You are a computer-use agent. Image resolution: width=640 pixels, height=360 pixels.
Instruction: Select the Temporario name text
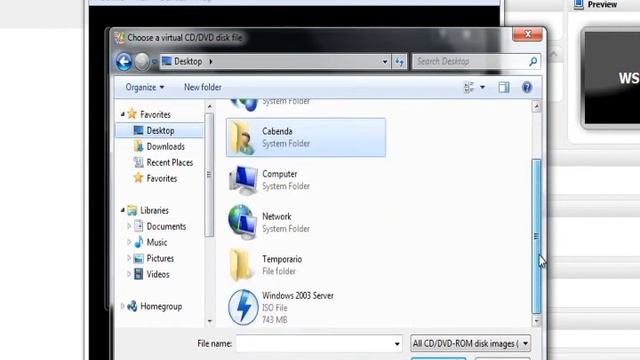coord(282,259)
